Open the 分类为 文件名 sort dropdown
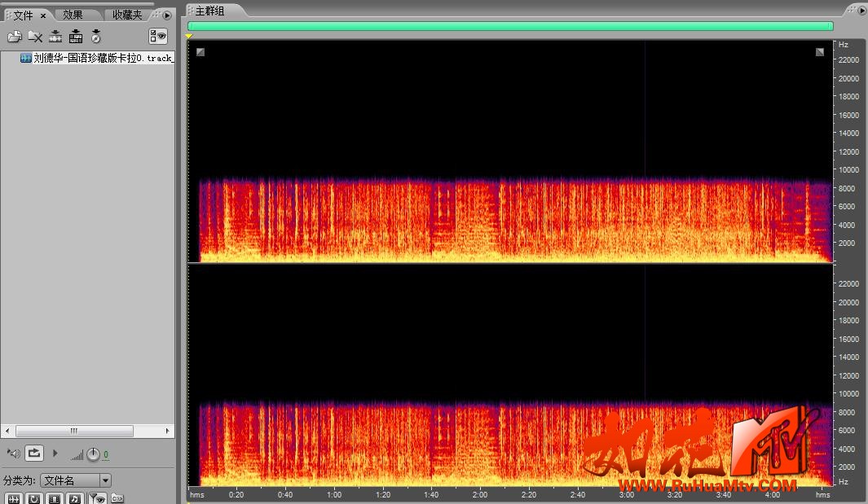This screenshot has height=504, width=868. [x=76, y=480]
